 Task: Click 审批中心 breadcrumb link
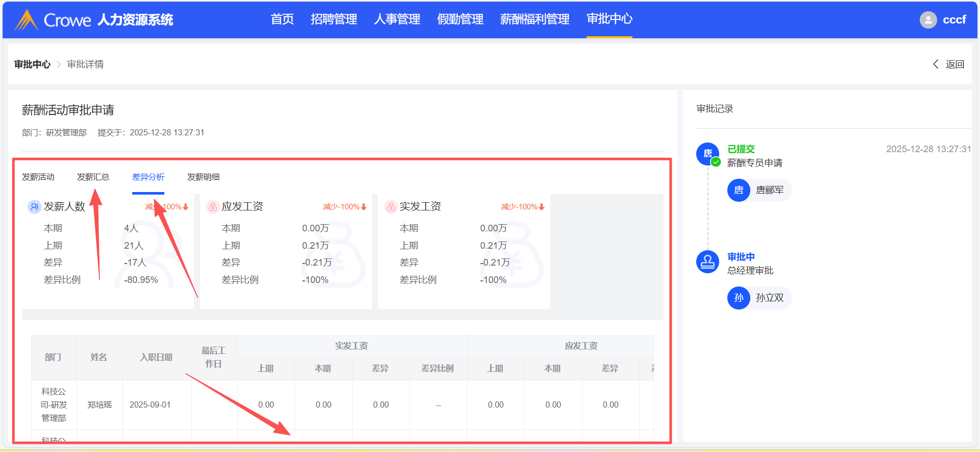point(33,64)
